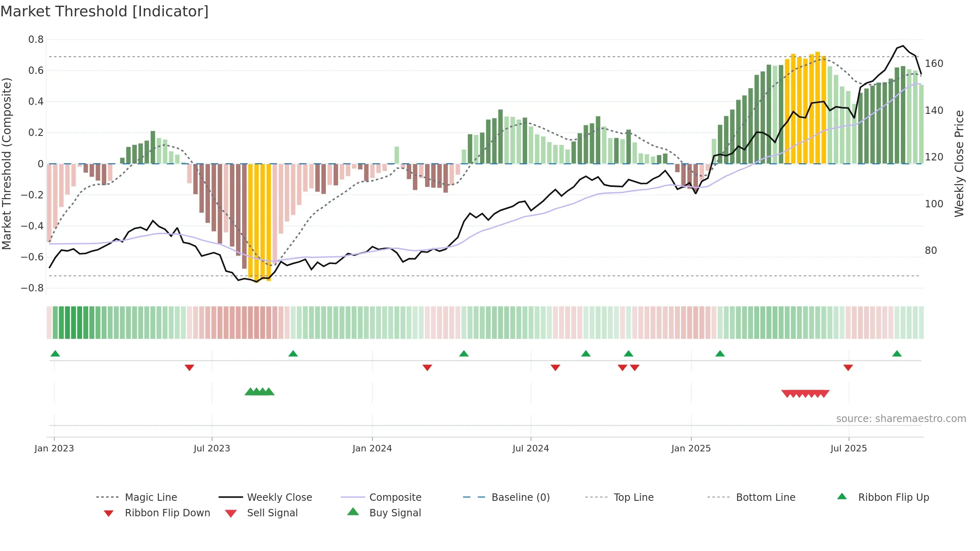Click the Sell Signal legend triangle icon
980x551 pixels.
click(231, 513)
